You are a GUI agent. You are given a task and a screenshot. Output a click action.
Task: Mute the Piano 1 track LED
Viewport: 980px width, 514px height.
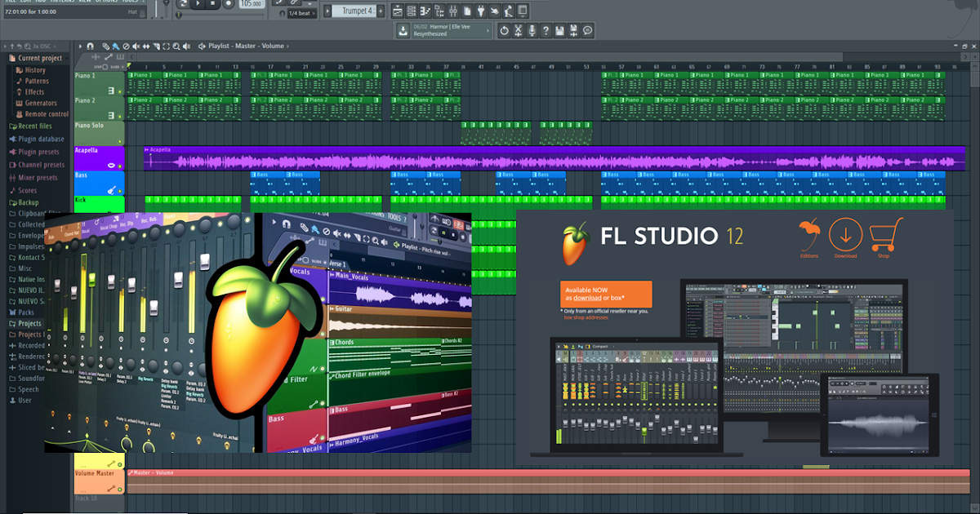click(120, 92)
